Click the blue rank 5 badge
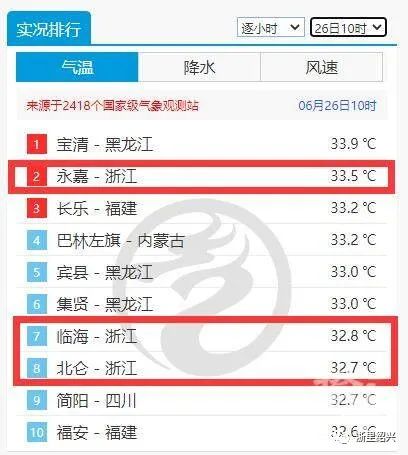The height and width of the screenshot is (455, 408). (x=37, y=272)
